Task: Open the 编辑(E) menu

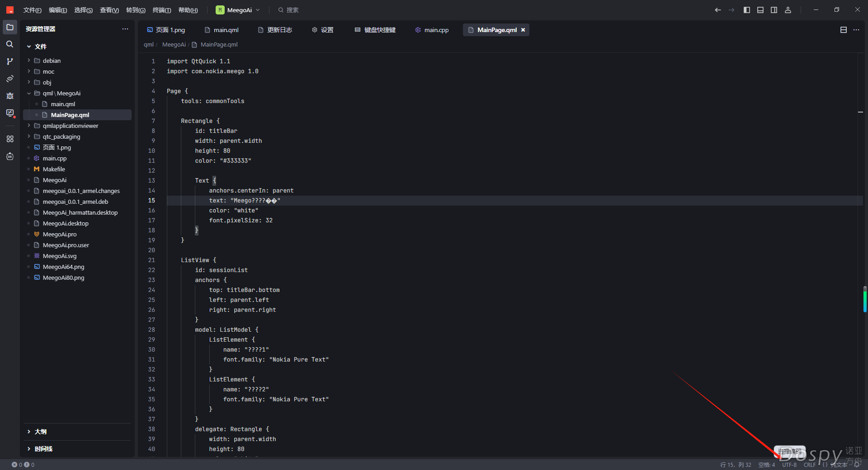Action: (58, 10)
